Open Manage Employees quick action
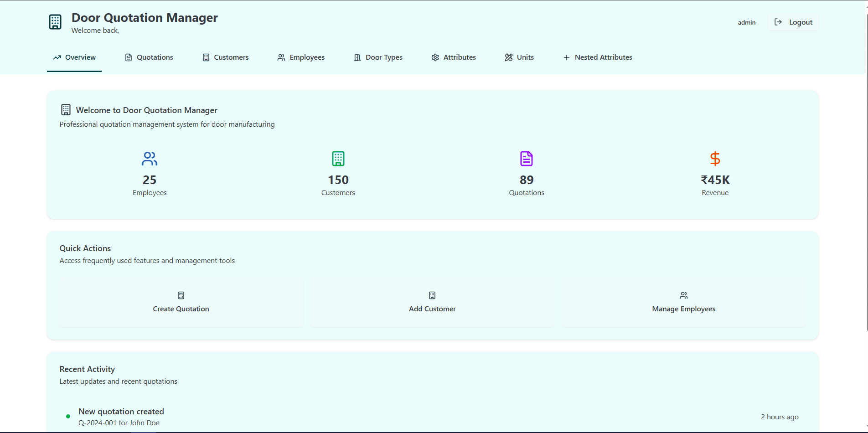 (683, 303)
